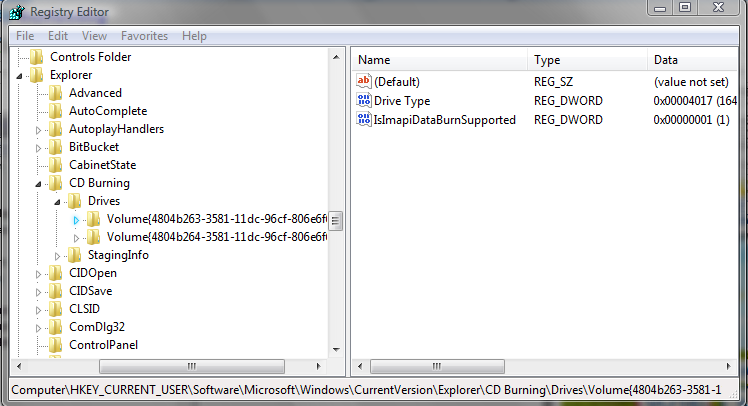Select the AutoComplete key label
Screen dimensions: 748x406
(108, 111)
